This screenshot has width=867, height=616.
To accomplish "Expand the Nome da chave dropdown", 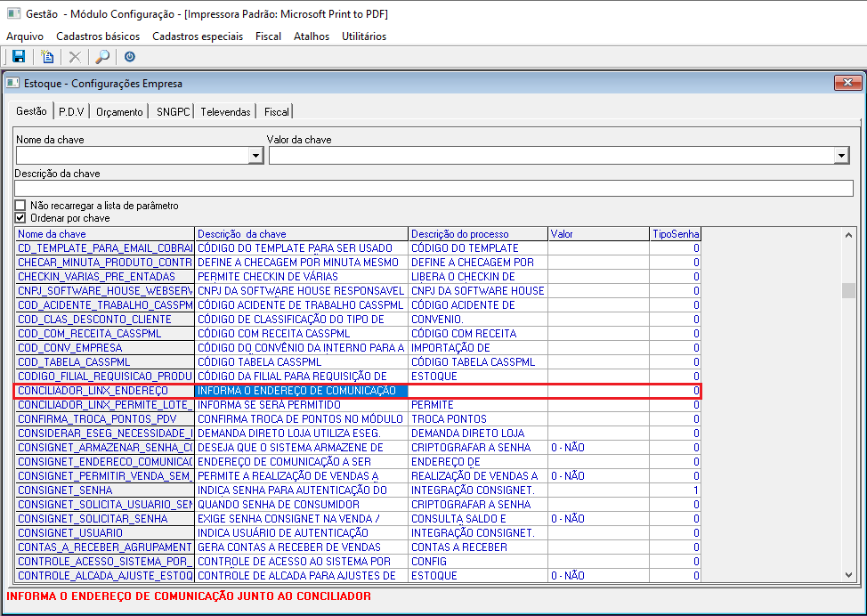I will pos(256,156).
